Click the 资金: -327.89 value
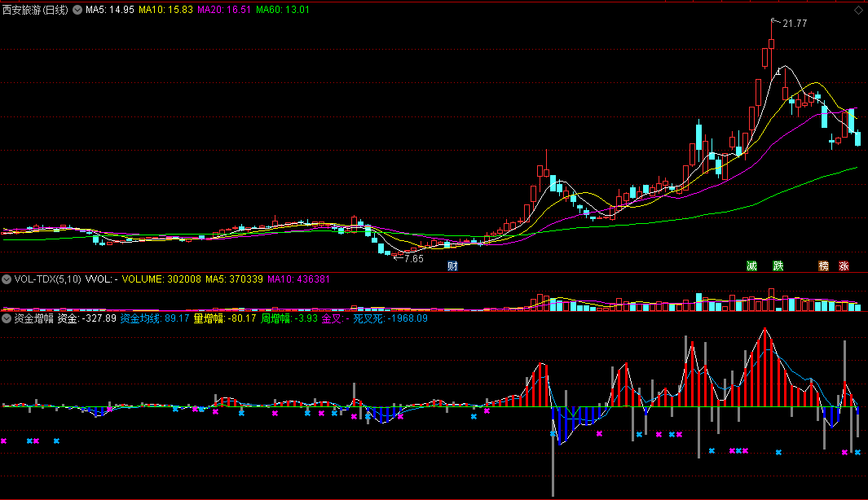 click(x=87, y=318)
